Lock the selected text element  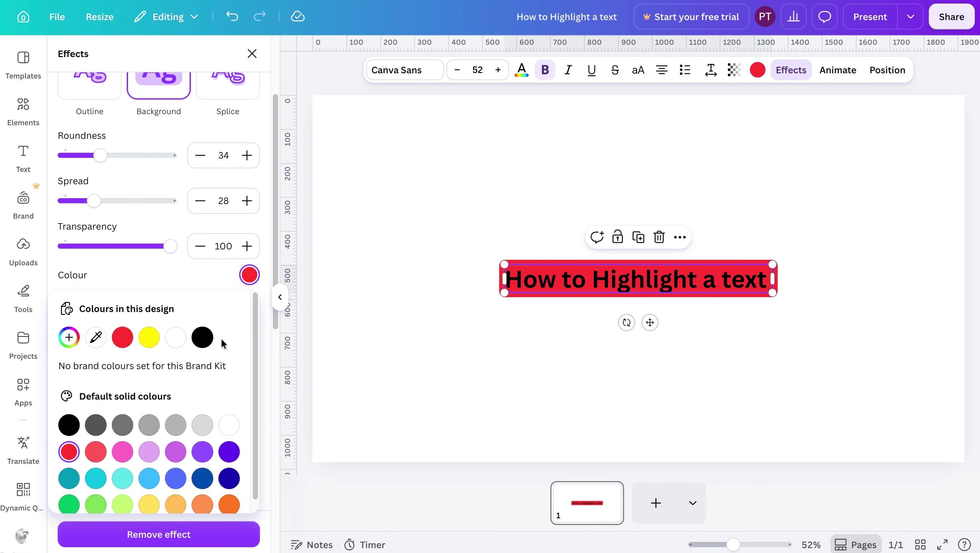[617, 237]
